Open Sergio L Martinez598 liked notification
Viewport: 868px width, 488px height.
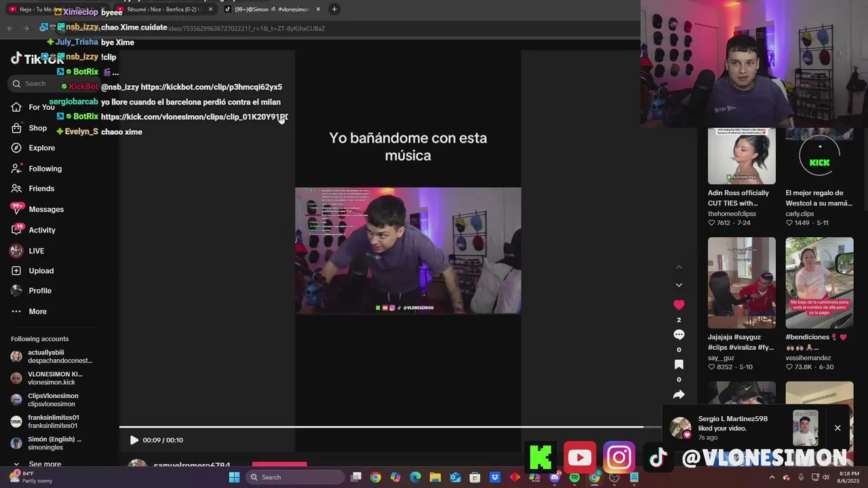[733, 428]
